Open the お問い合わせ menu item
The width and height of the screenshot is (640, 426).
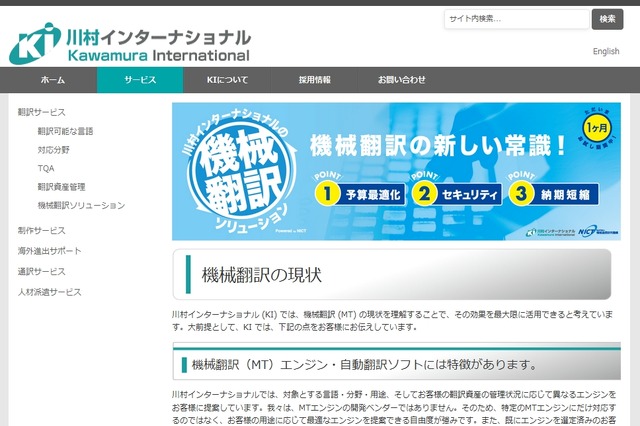coord(401,80)
